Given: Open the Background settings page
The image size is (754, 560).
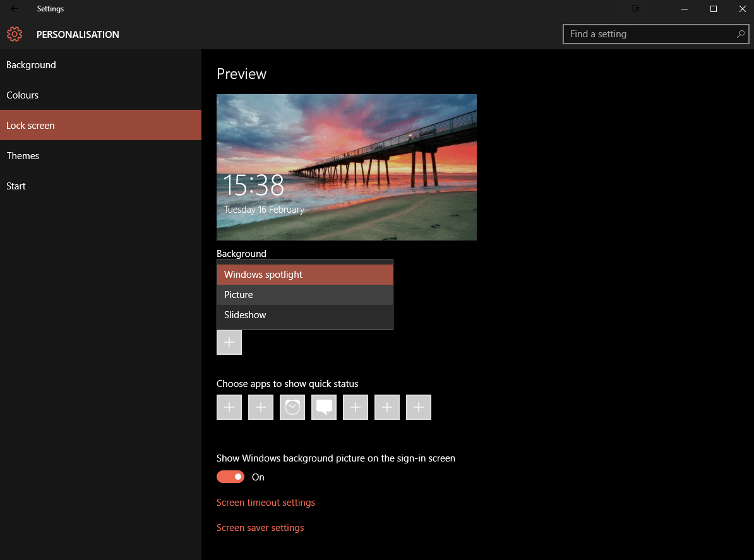Looking at the screenshot, I should 100,65.
